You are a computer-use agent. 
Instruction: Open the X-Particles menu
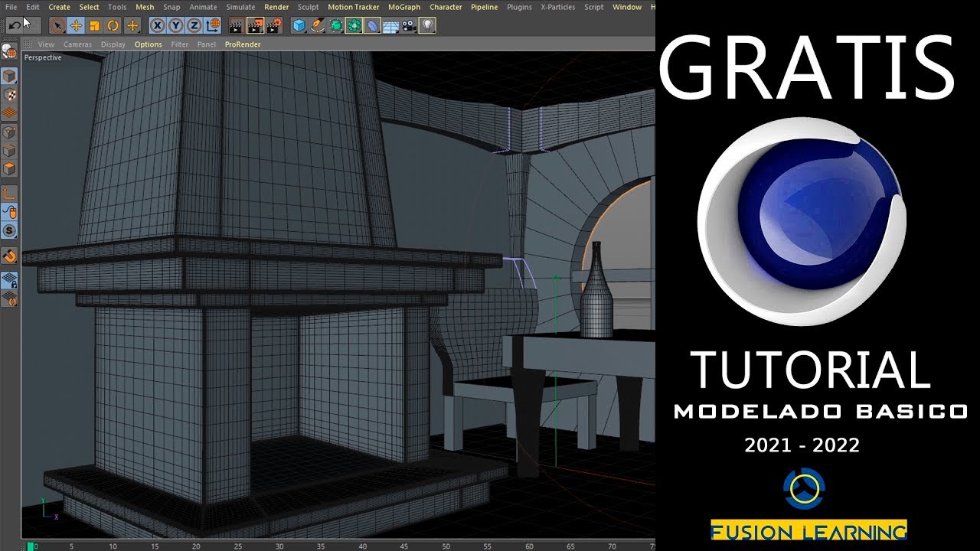(x=559, y=7)
